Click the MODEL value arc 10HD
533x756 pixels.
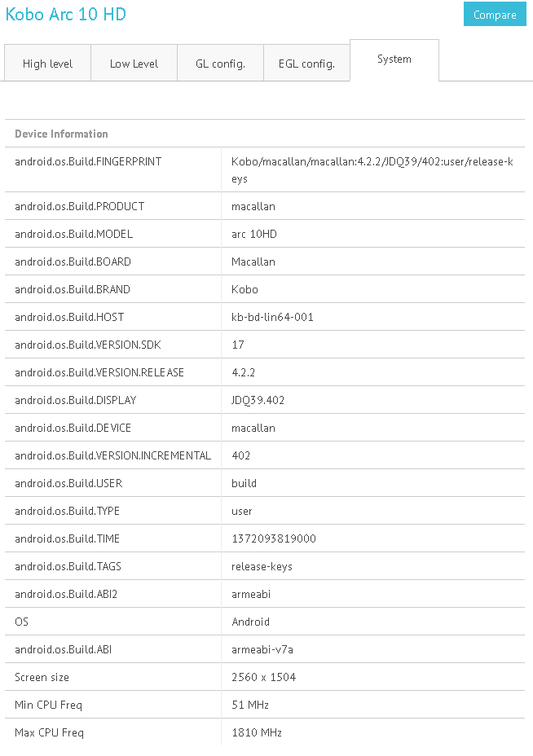(x=252, y=234)
